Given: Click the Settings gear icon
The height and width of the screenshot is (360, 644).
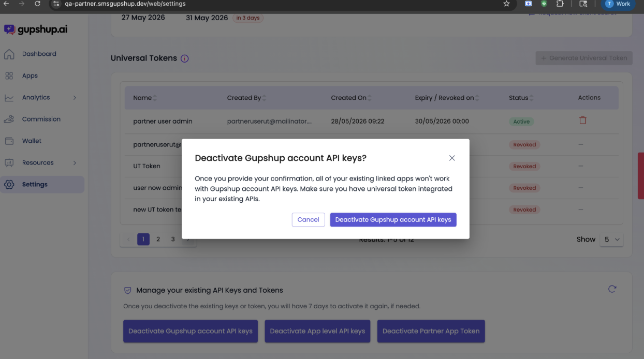Looking at the screenshot, I should point(9,184).
